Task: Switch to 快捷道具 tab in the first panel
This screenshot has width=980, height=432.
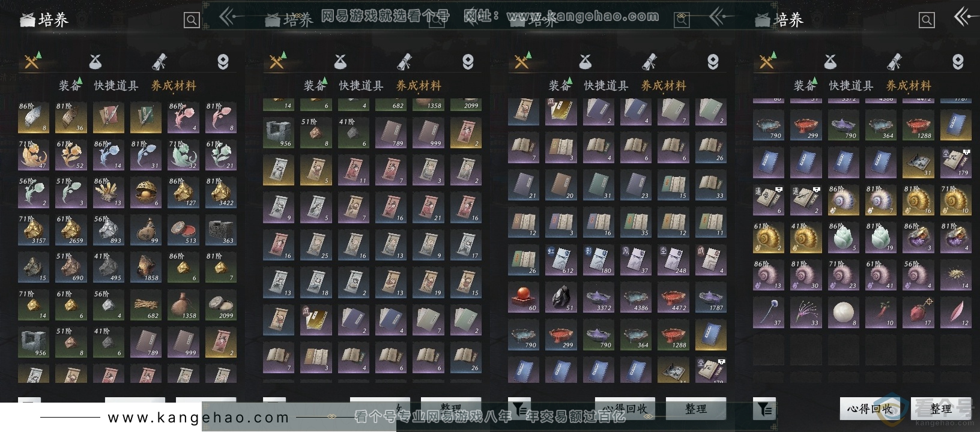Action: click(116, 86)
